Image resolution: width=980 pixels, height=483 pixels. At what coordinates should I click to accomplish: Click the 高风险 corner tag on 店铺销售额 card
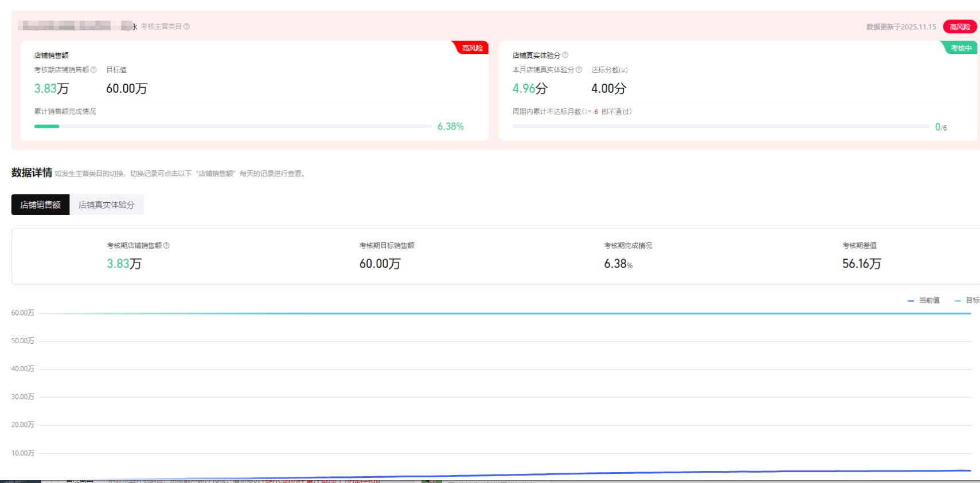click(x=472, y=48)
